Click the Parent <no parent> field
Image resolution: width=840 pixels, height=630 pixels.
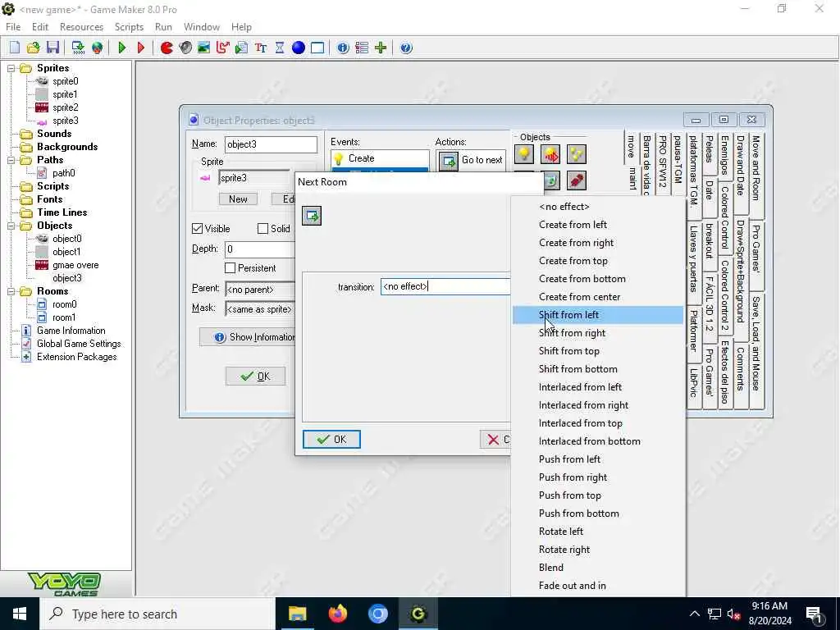[x=260, y=290]
